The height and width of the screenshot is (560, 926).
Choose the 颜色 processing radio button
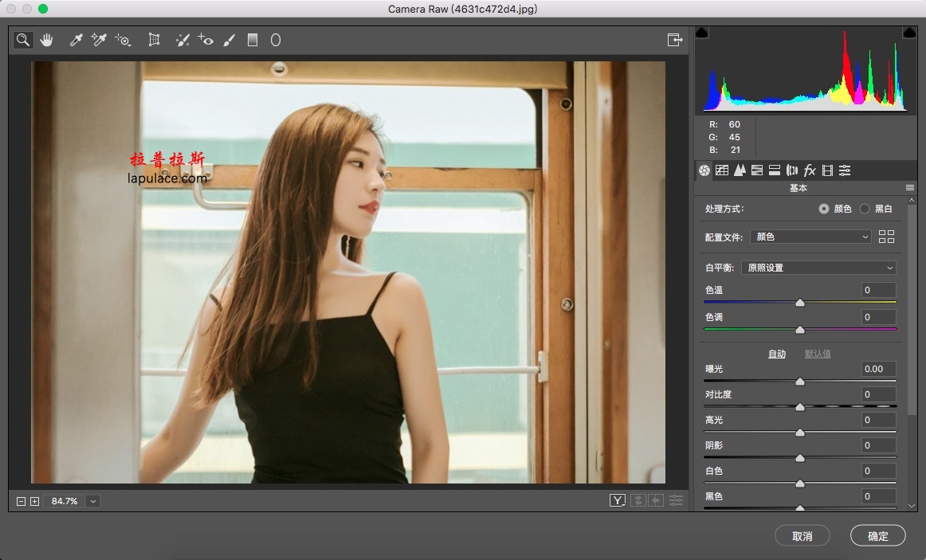tap(824, 209)
